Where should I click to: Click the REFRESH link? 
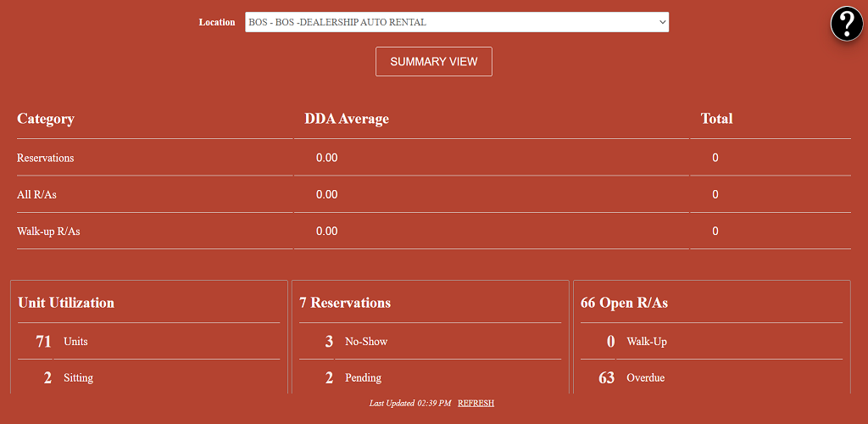[476, 403]
